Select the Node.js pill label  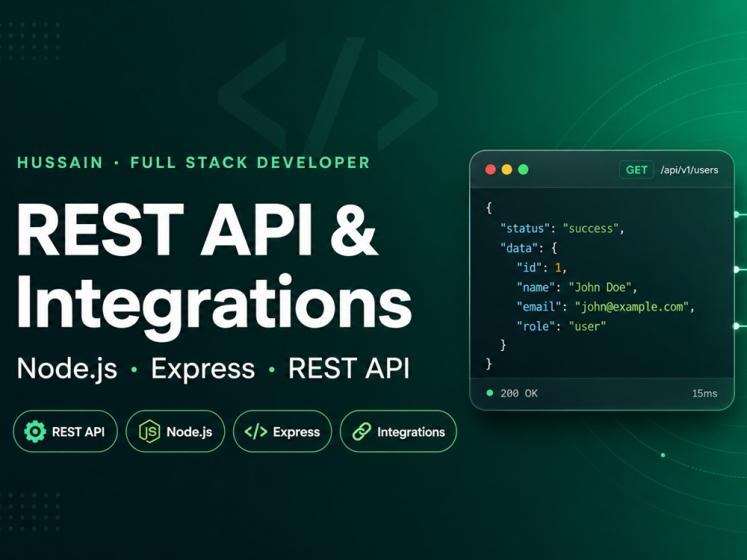point(189,432)
